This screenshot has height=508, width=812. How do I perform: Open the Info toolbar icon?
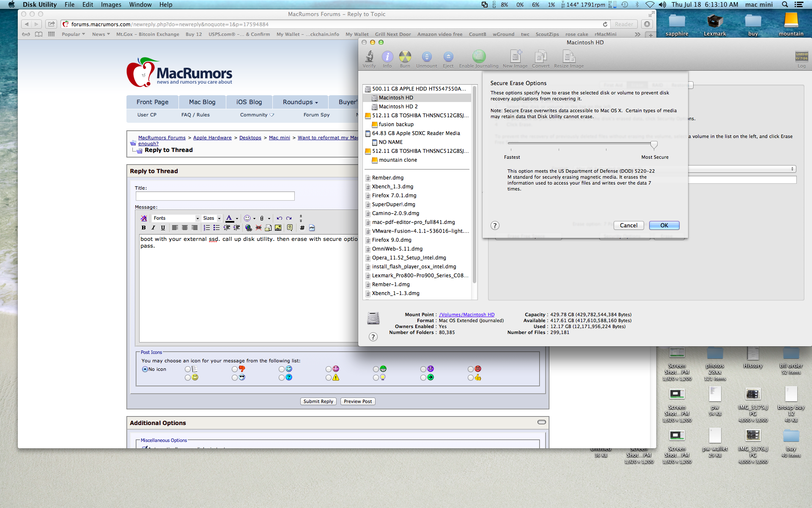click(387, 57)
